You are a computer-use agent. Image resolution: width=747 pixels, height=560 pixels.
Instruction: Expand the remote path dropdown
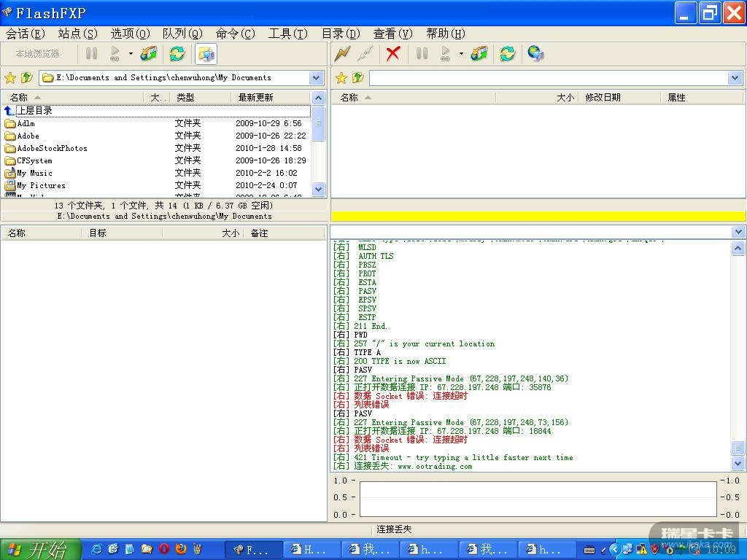coord(735,78)
